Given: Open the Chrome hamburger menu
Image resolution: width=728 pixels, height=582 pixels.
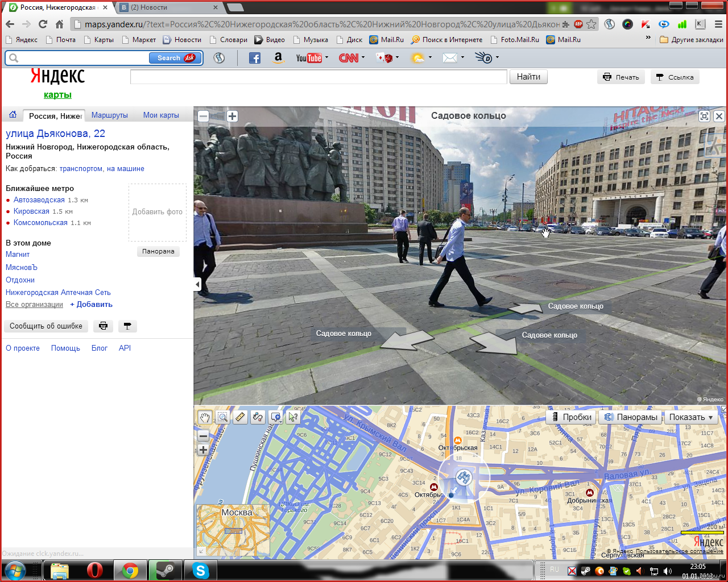Looking at the screenshot, I should click(718, 24).
